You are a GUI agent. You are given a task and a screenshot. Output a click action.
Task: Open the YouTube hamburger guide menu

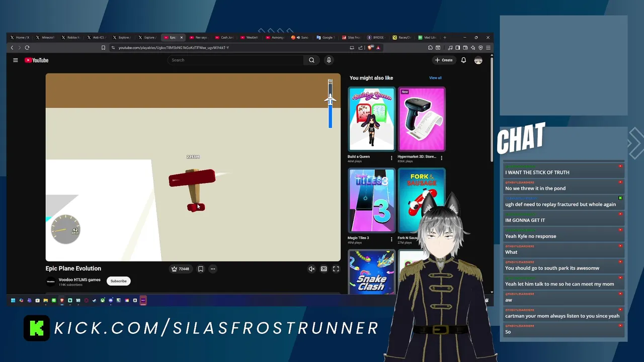16,60
